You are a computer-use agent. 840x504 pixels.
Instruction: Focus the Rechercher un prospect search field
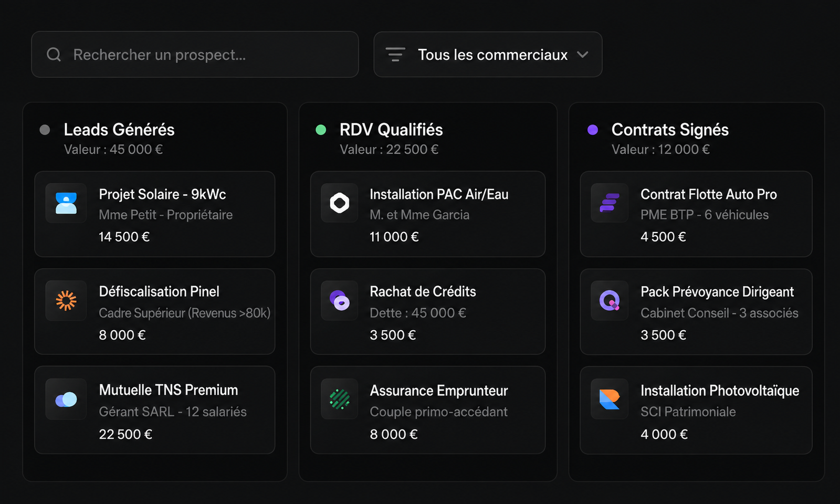point(195,55)
